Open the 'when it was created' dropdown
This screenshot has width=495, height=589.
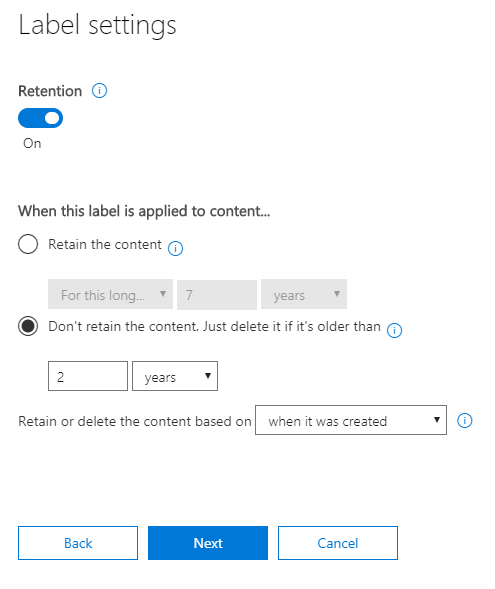click(351, 420)
